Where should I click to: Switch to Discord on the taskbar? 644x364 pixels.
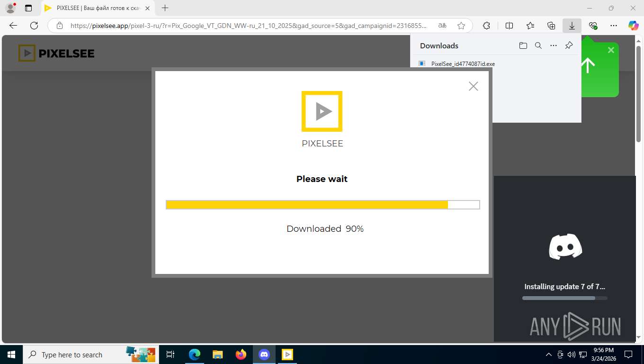(264, 355)
